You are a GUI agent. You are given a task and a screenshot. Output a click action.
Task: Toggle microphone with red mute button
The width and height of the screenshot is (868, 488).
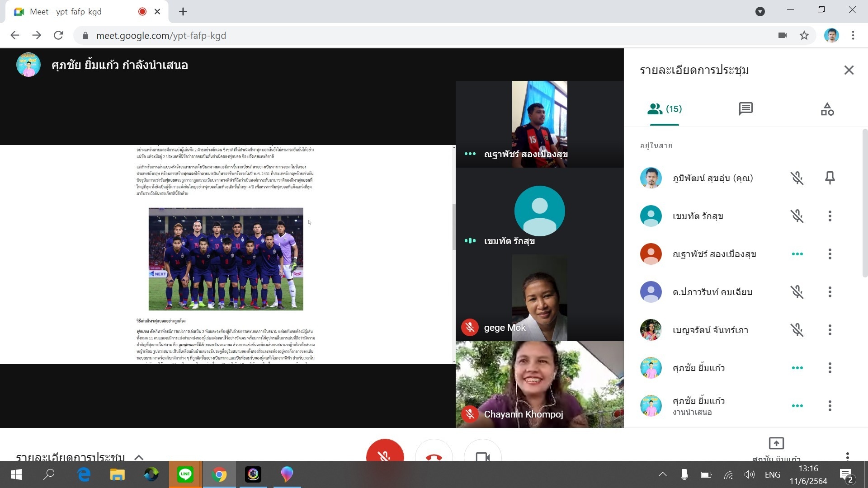[x=385, y=453]
